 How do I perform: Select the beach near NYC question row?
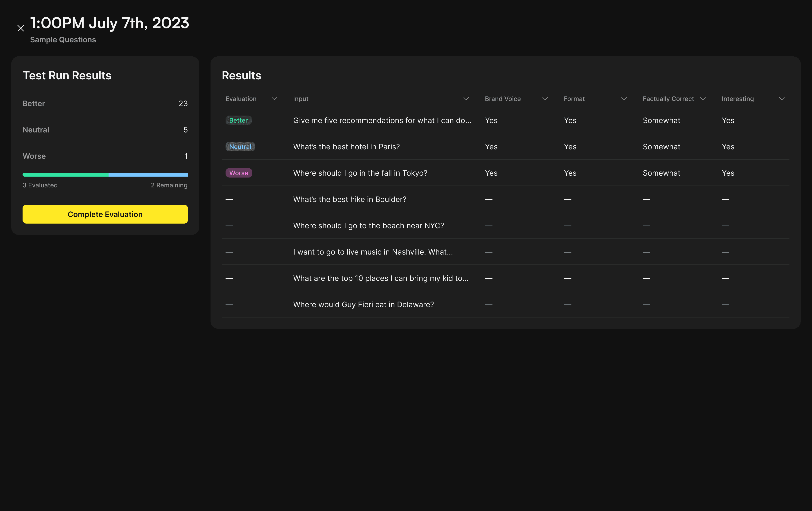click(368, 225)
